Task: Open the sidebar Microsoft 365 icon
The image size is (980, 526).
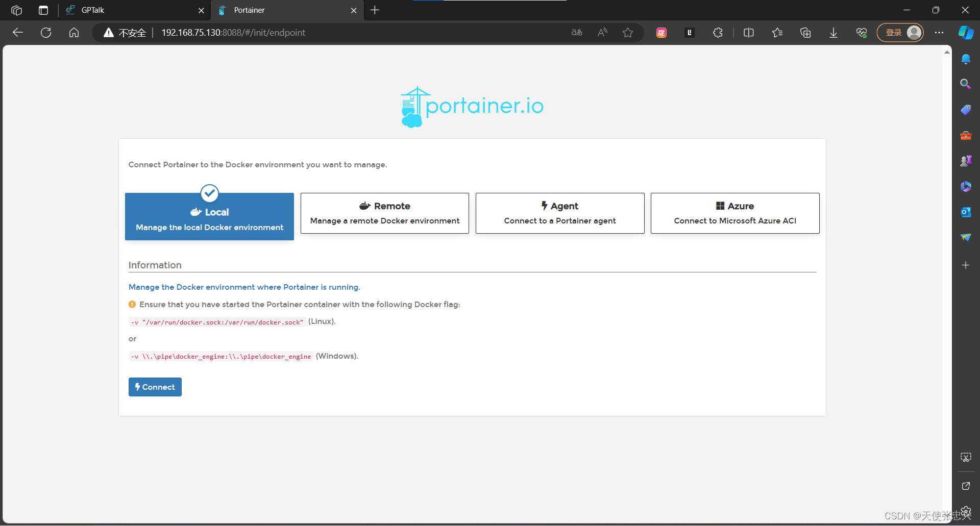Action: pos(966,186)
